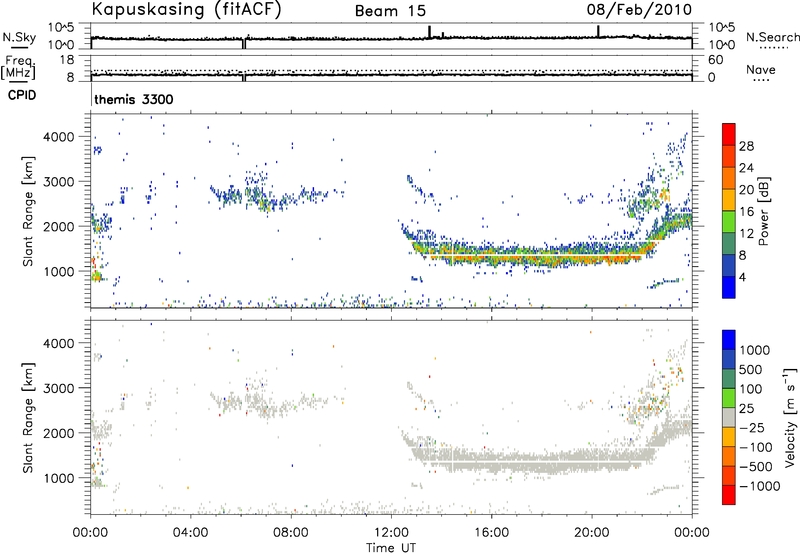Click the 'Nave' legend label
The height and width of the screenshot is (554, 800).
[761, 69]
